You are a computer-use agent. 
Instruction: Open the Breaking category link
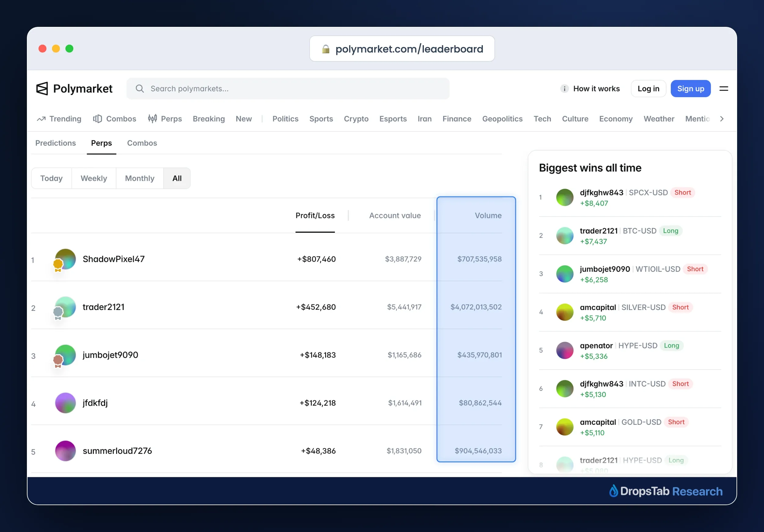209,119
